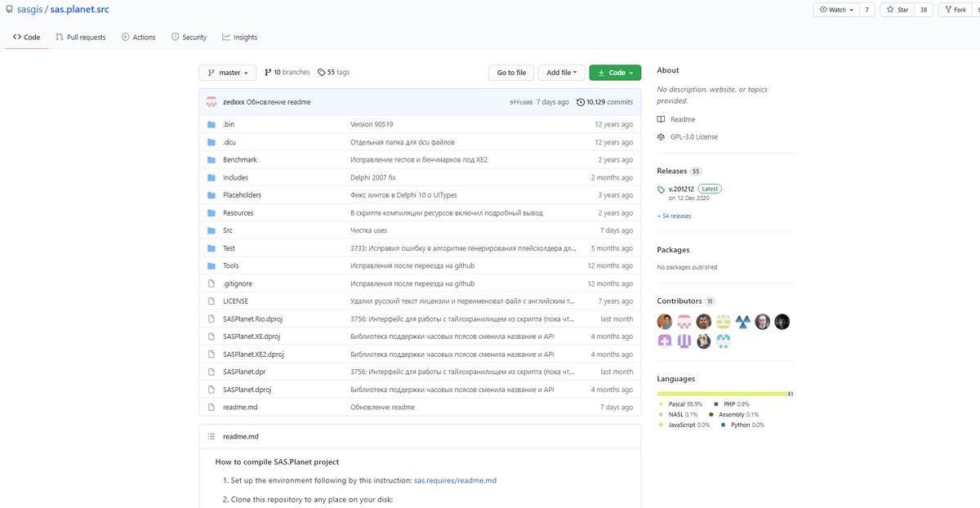The width and height of the screenshot is (980, 508).
Task: Open the SASPlanet.dproj file
Action: tap(247, 390)
